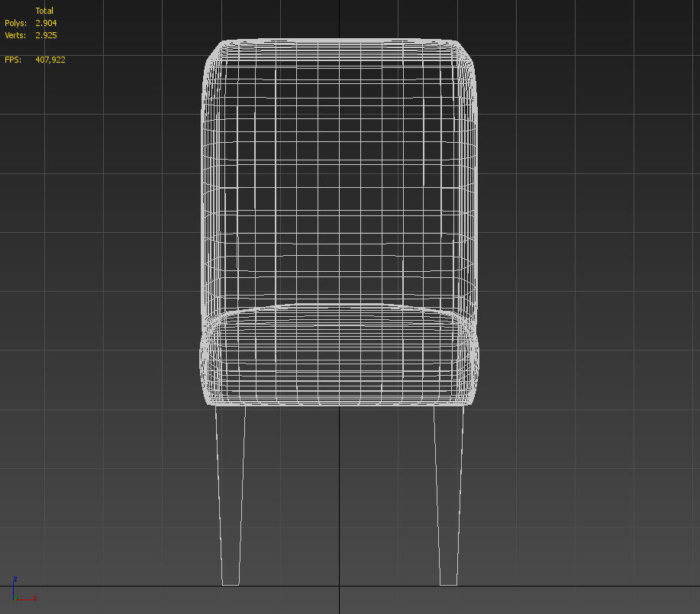Select the chair's right leg
Image resolution: width=700 pixels, height=614 pixels.
pos(449,496)
